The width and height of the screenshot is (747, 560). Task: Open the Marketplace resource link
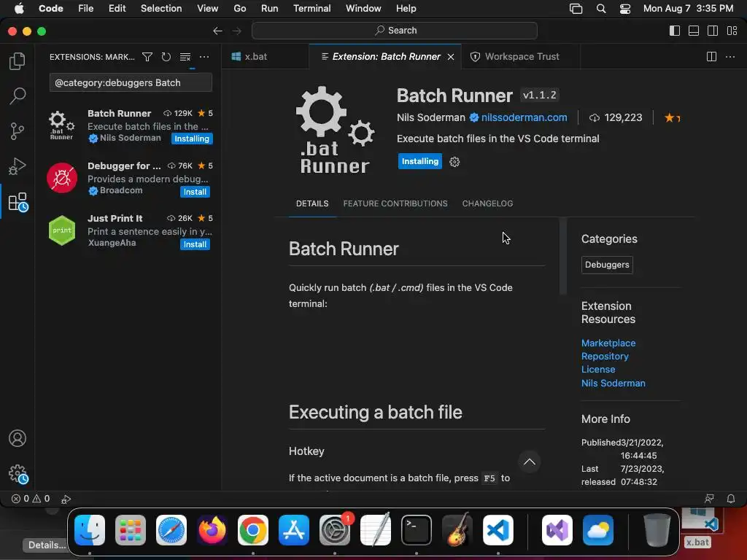(608, 343)
